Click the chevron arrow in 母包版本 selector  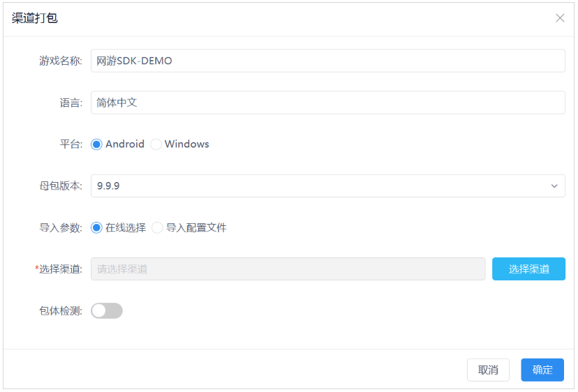(554, 186)
